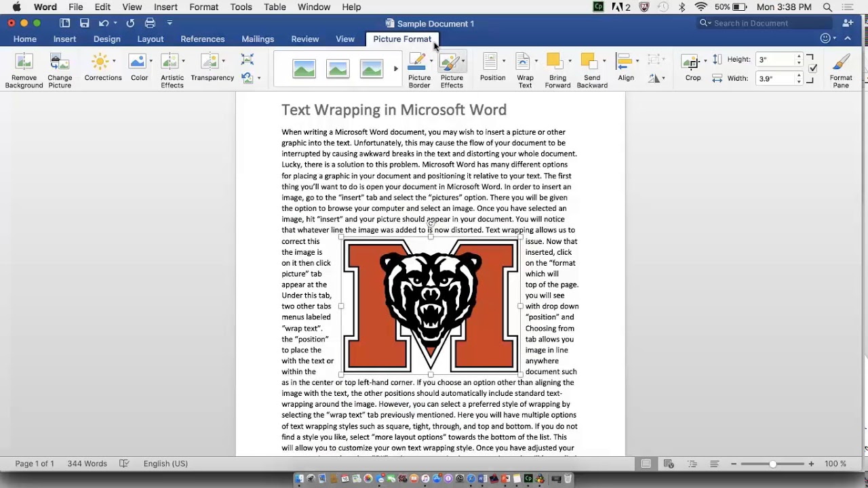Open the Format Pane
Viewport: 868px width, 488px height.
pyautogui.click(x=841, y=70)
